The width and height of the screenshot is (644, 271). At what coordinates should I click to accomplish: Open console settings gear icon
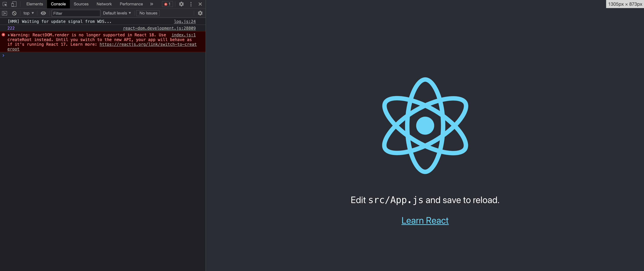(x=200, y=13)
